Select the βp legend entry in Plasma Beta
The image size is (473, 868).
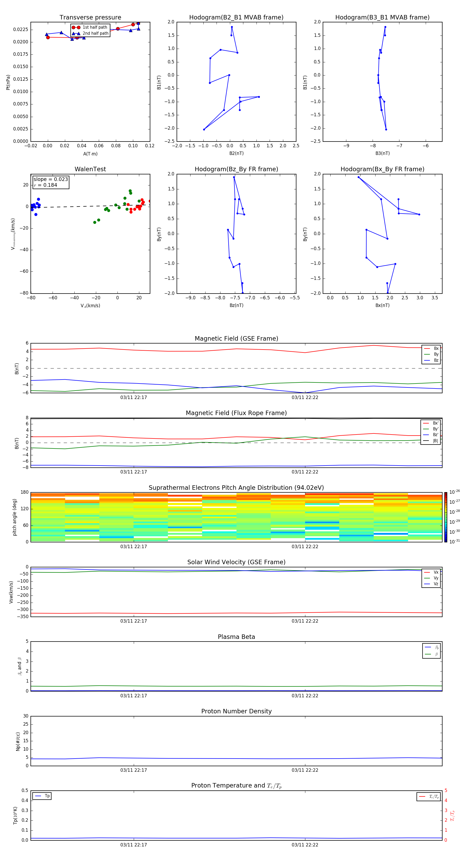coord(431,647)
